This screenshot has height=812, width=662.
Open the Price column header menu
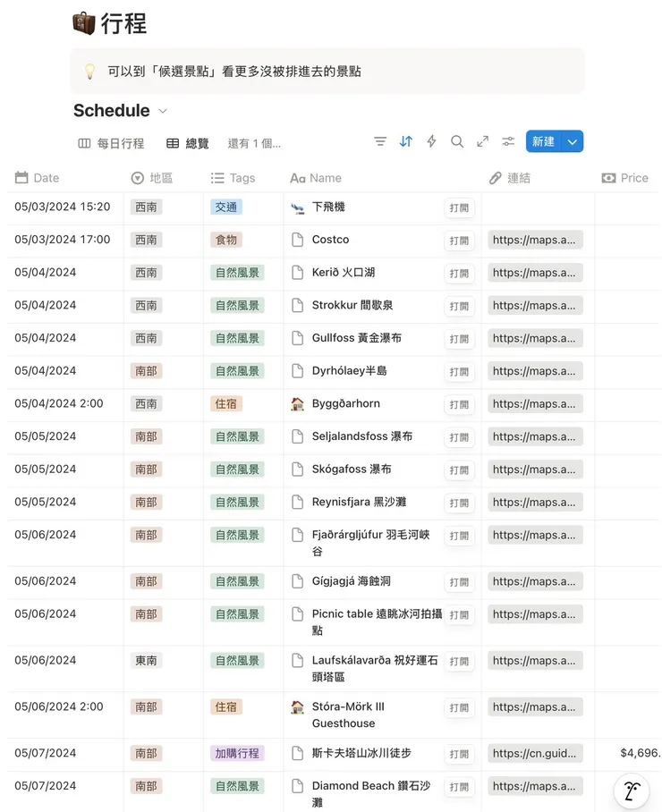[625, 178]
